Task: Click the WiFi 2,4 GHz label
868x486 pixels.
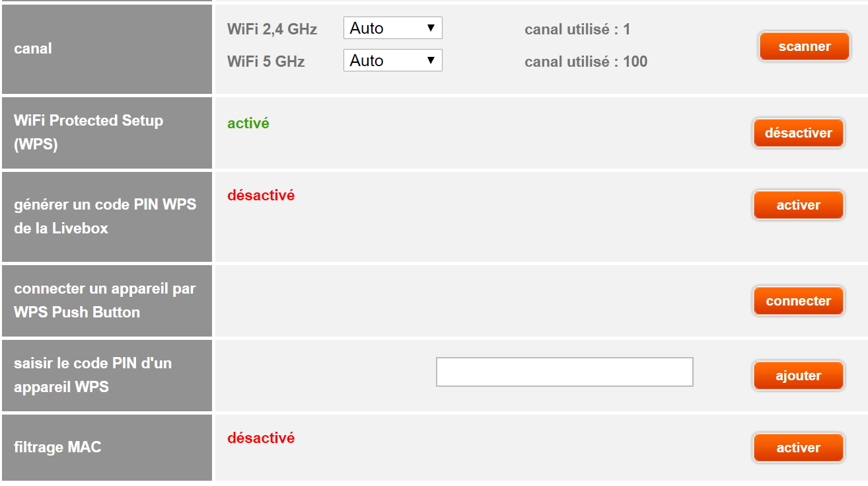Action: 272,30
